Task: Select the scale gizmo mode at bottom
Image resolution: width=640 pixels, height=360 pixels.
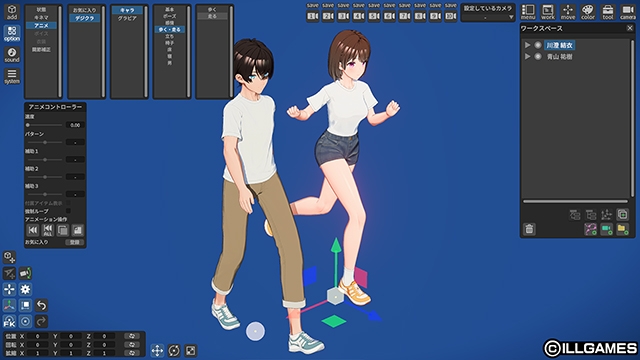Action: [191, 350]
